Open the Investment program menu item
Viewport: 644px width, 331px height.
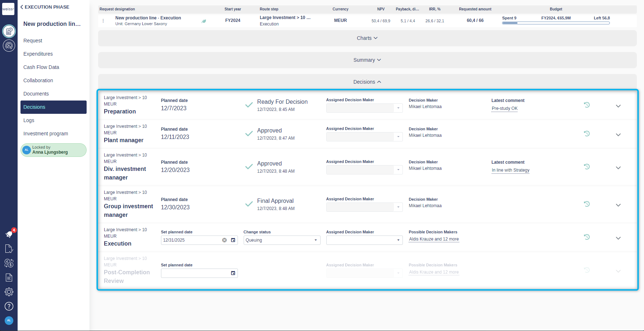point(46,134)
